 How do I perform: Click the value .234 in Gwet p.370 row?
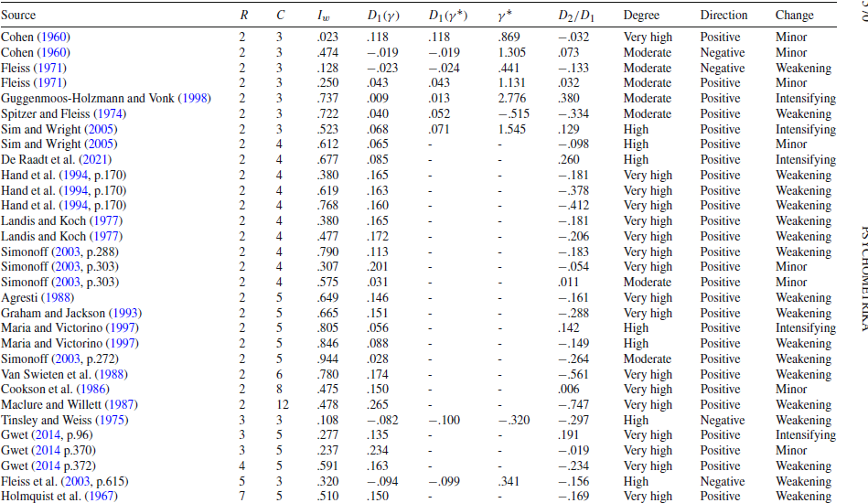378,451
